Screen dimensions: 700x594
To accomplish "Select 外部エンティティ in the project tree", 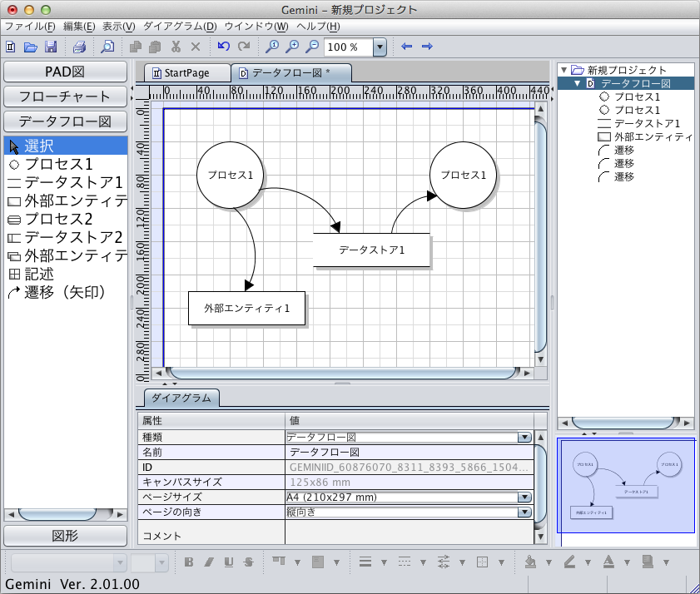I will click(x=644, y=136).
